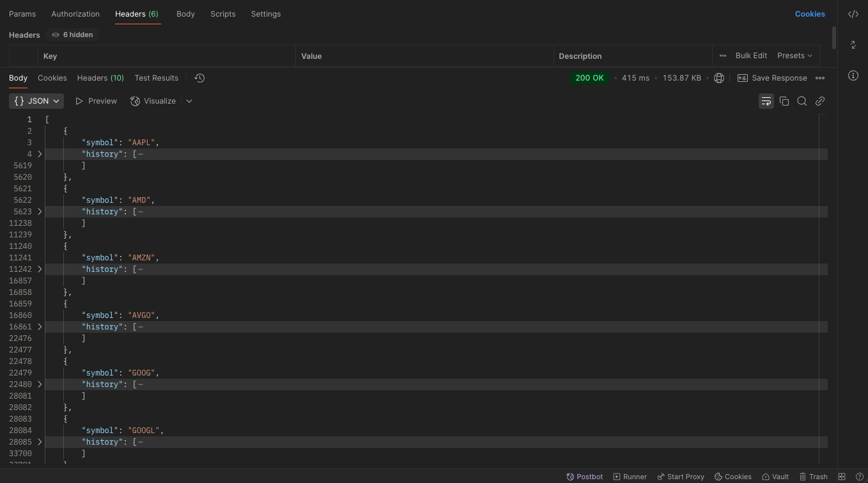Open the JSON format dropdown

[x=36, y=101]
